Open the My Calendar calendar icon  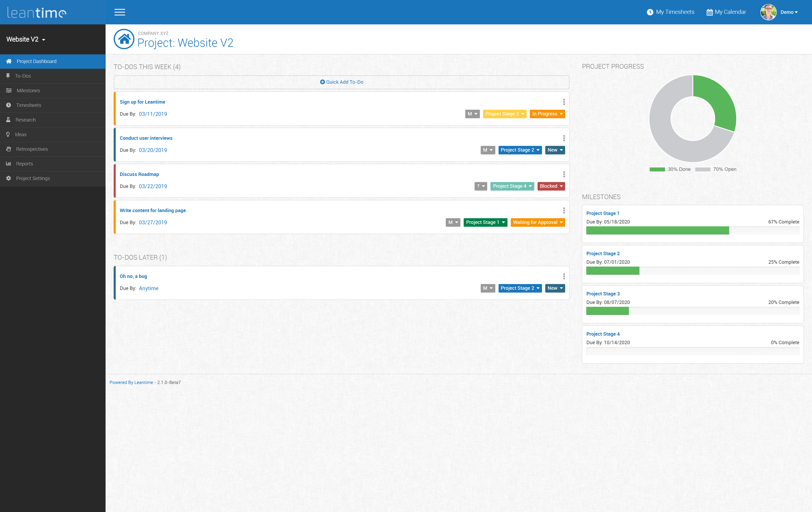click(x=709, y=12)
